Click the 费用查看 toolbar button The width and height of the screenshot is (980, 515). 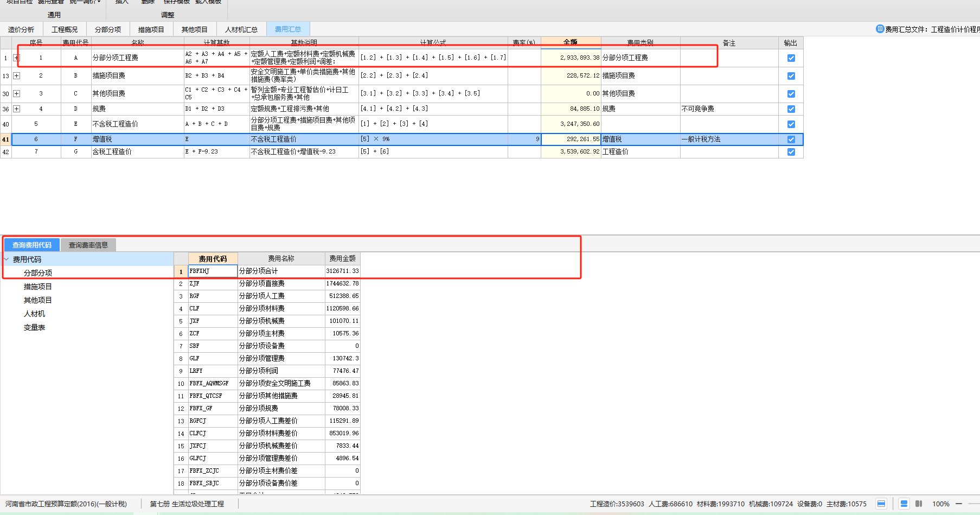[x=51, y=2]
